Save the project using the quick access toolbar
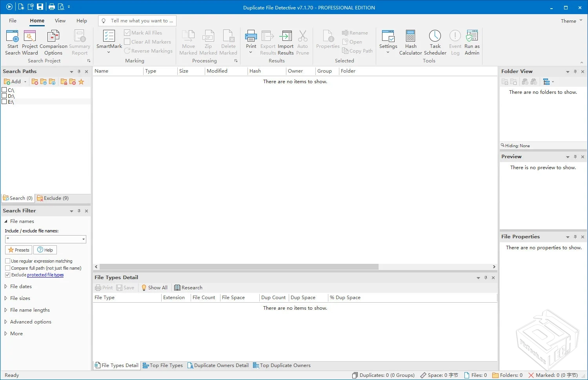Image resolution: width=588 pixels, height=380 pixels. (x=40, y=6)
